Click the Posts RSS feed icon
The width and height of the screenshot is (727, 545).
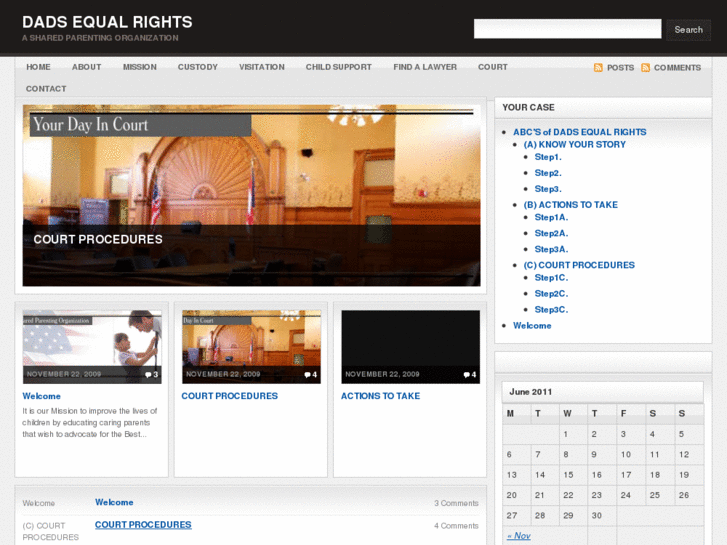pyautogui.click(x=598, y=68)
